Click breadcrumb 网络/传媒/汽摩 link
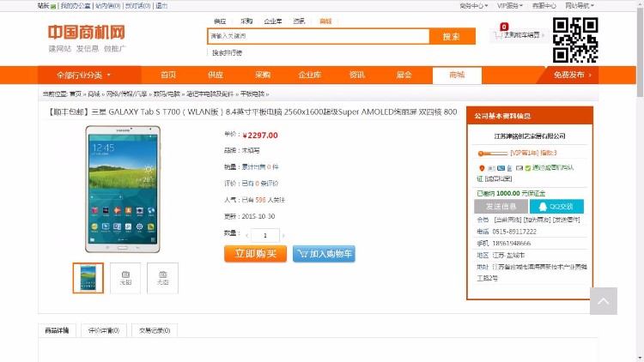 [126, 94]
